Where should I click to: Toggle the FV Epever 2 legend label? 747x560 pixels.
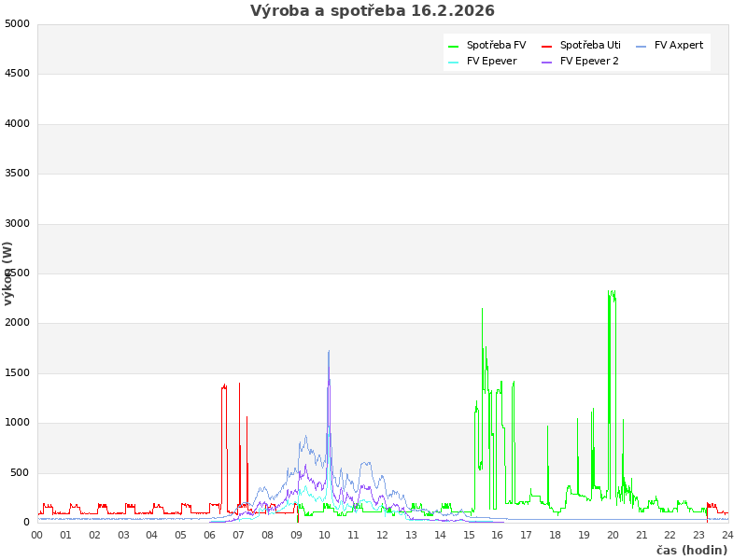(x=589, y=61)
